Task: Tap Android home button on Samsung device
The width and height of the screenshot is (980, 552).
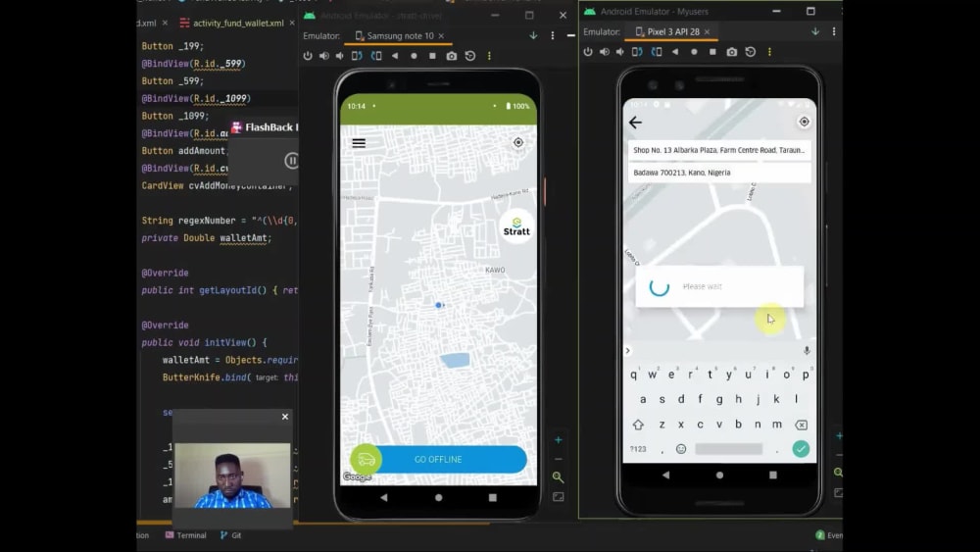Action: pos(438,498)
